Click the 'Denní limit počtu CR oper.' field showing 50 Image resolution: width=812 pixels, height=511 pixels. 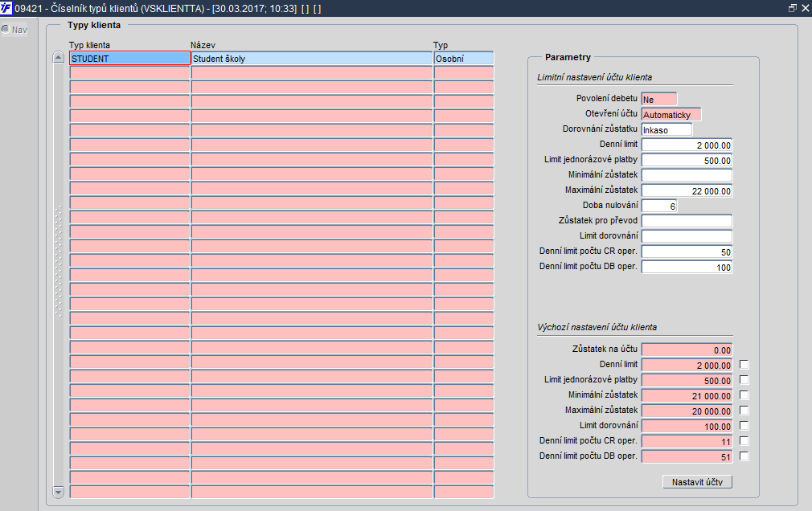687,251
